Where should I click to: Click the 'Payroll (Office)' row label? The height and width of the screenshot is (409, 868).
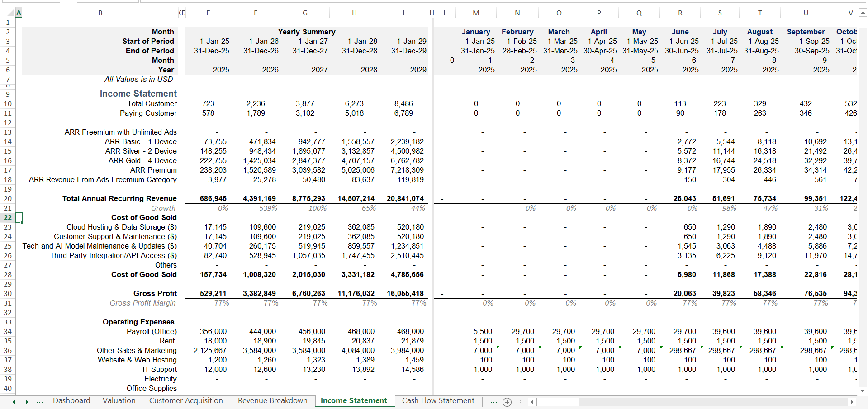(152, 332)
